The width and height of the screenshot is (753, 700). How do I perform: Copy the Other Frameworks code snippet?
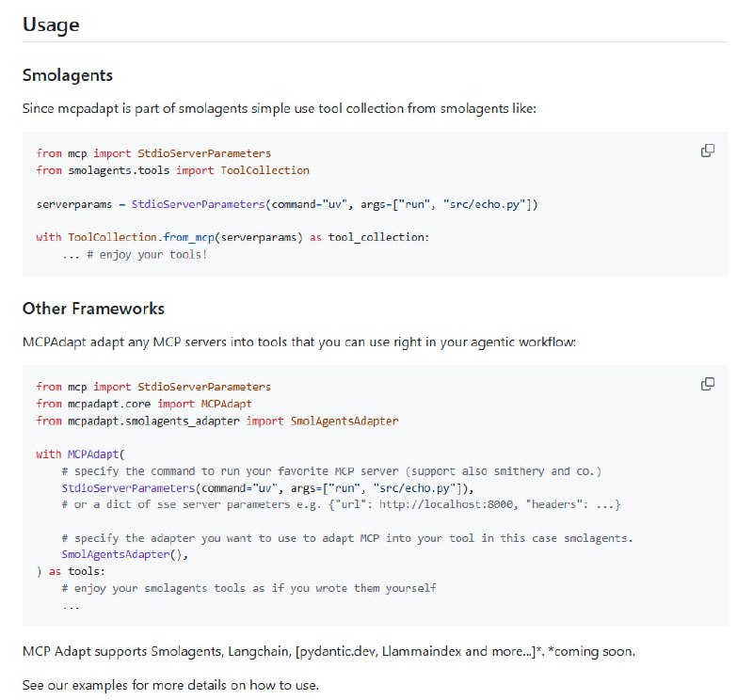pos(708,384)
